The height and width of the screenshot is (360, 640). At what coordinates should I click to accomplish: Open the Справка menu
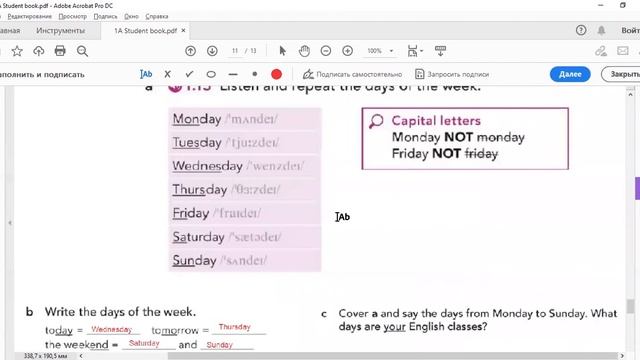[x=157, y=16]
